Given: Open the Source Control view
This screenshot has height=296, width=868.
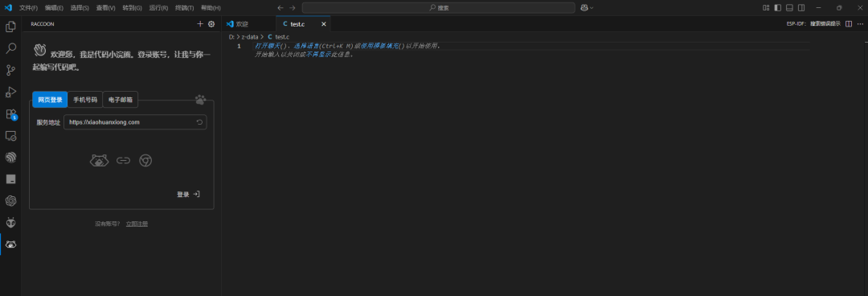Looking at the screenshot, I should [10, 71].
